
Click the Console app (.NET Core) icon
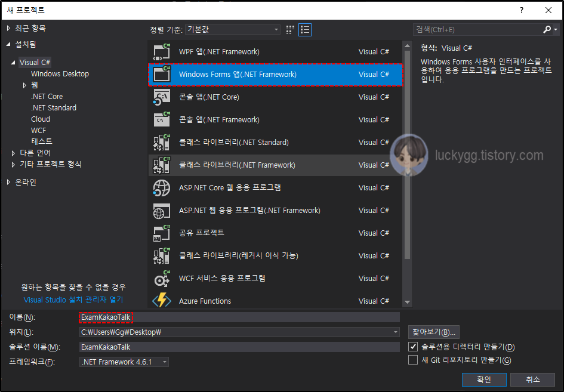tap(162, 97)
